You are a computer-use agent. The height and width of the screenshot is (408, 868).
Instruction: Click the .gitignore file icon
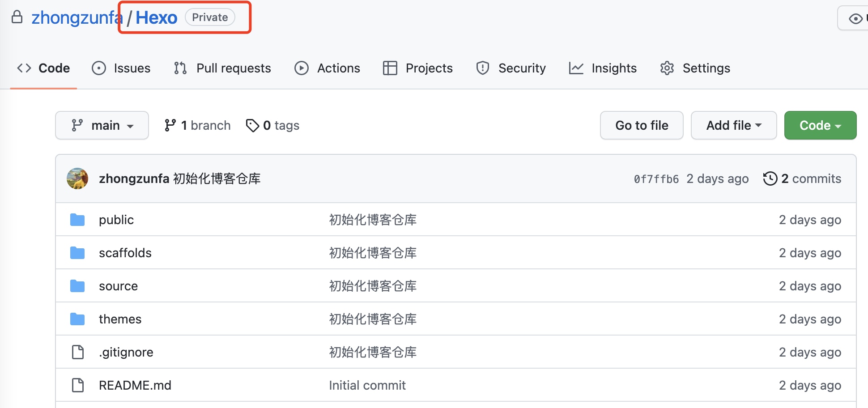[78, 352]
